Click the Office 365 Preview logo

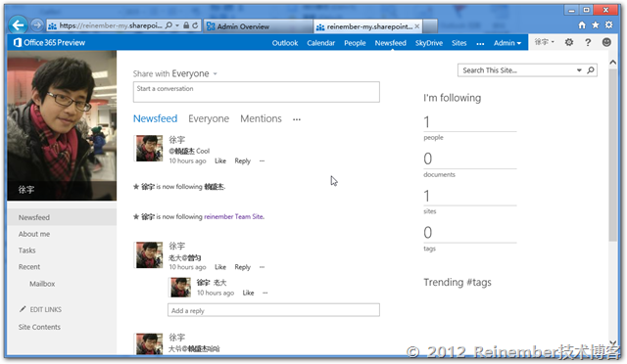coord(49,42)
